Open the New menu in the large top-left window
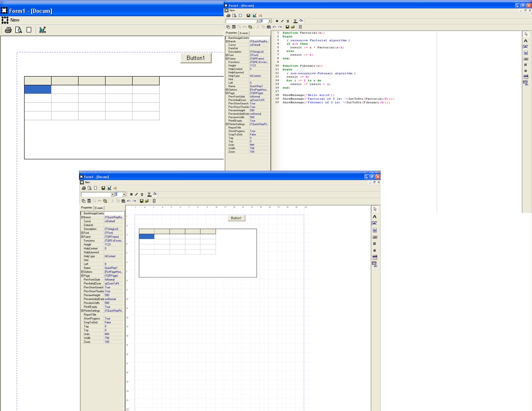 point(15,20)
